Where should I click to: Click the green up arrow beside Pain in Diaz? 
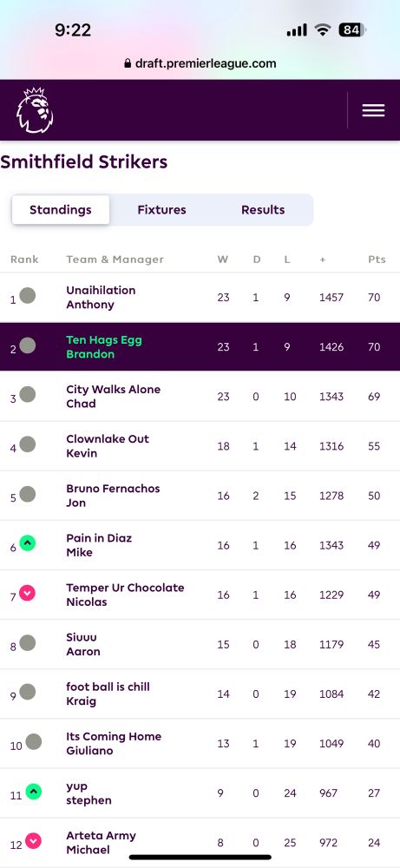tap(28, 543)
